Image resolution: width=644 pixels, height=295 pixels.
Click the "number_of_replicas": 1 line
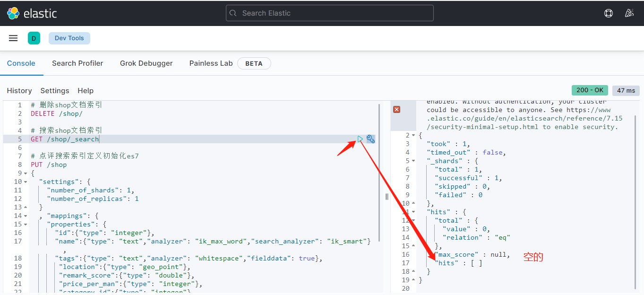coord(93,199)
